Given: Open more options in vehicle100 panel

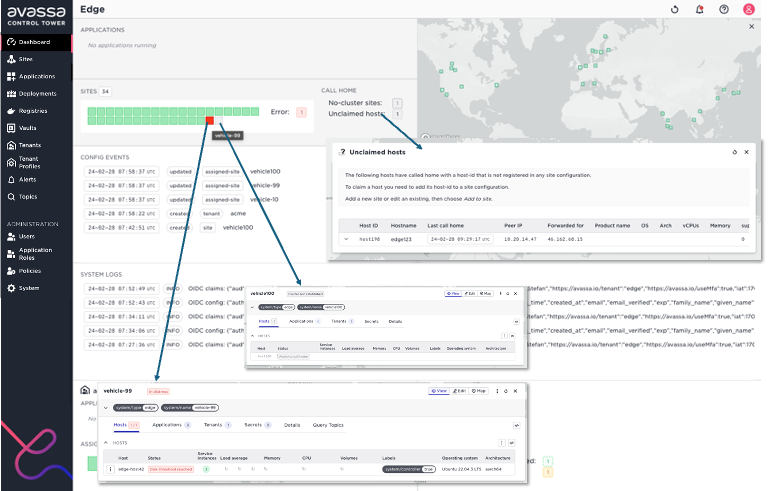Looking at the screenshot, I should pos(500,294).
